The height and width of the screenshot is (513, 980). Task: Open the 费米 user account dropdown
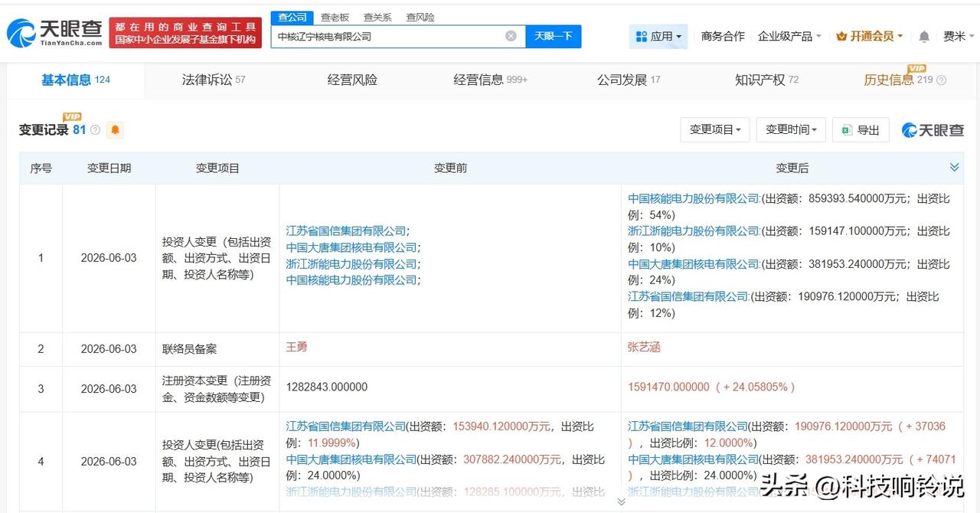point(957,36)
